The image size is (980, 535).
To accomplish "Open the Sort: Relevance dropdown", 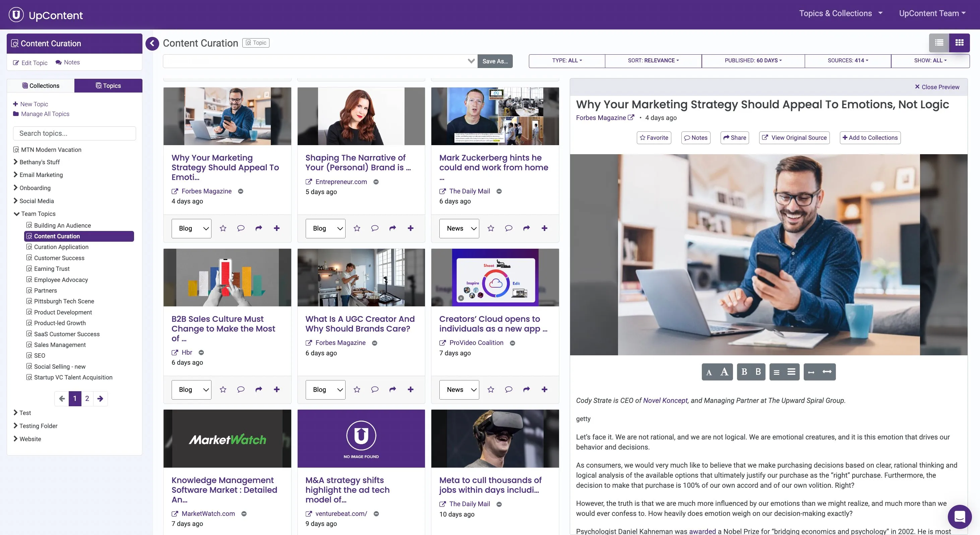I will pos(653,60).
